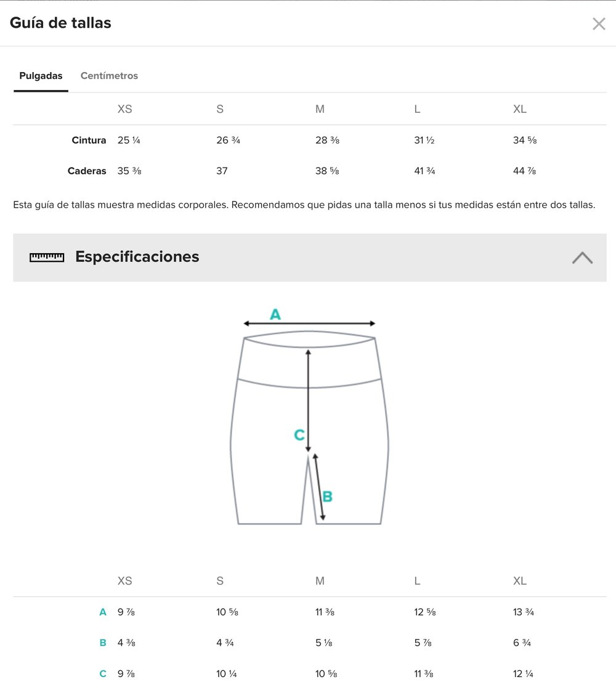The image size is (616, 695).
Task: Click the Especificaciones heading text
Action: [137, 257]
